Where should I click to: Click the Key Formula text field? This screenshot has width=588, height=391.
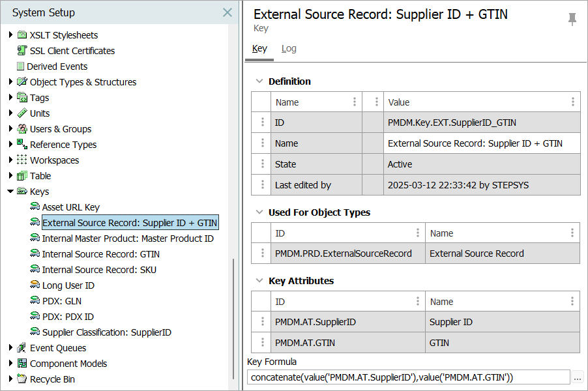coord(409,377)
